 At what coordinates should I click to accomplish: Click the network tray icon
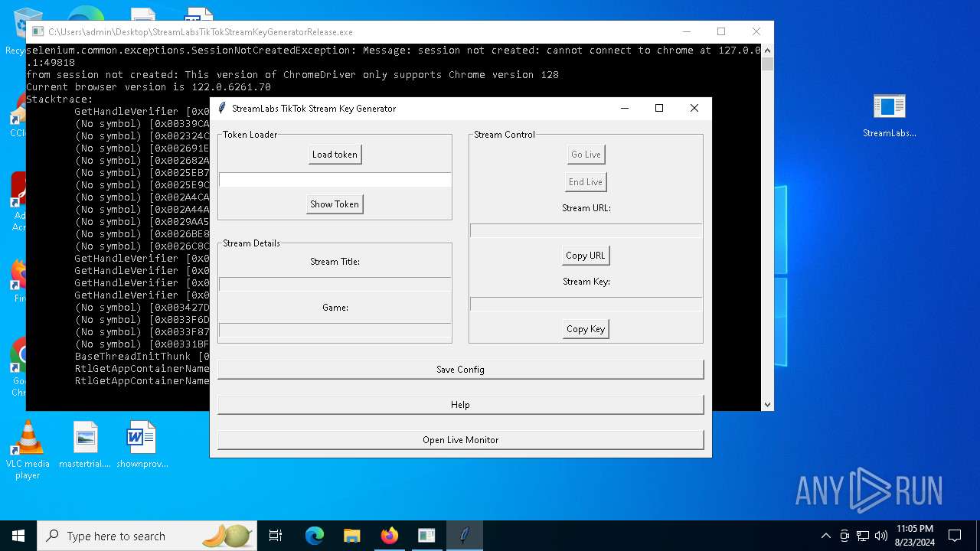(863, 536)
